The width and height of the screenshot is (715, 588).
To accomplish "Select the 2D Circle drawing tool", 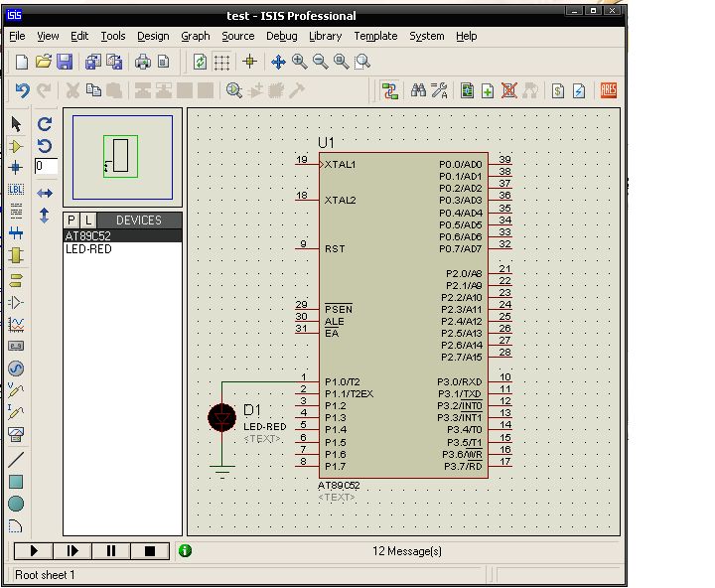I will tap(16, 504).
